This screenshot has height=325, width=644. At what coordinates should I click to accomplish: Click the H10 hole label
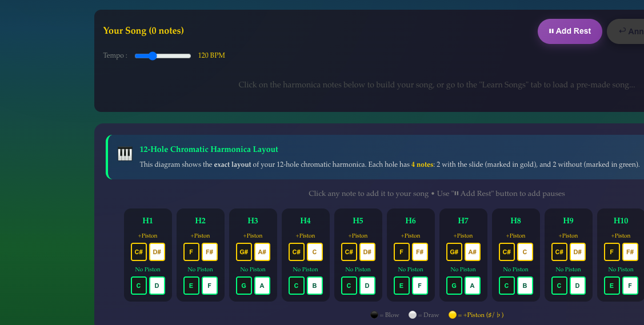pos(621,221)
